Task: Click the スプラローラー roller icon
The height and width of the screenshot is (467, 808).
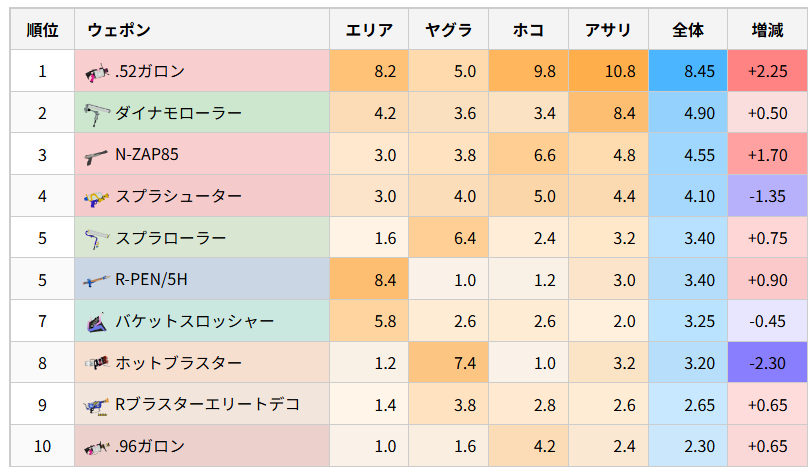Action: coord(96,240)
